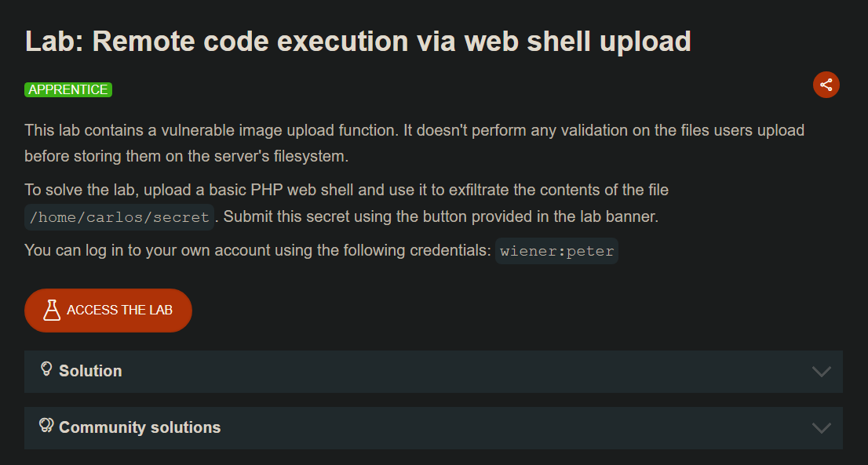Expand the Solution section using its chevron

(x=821, y=372)
